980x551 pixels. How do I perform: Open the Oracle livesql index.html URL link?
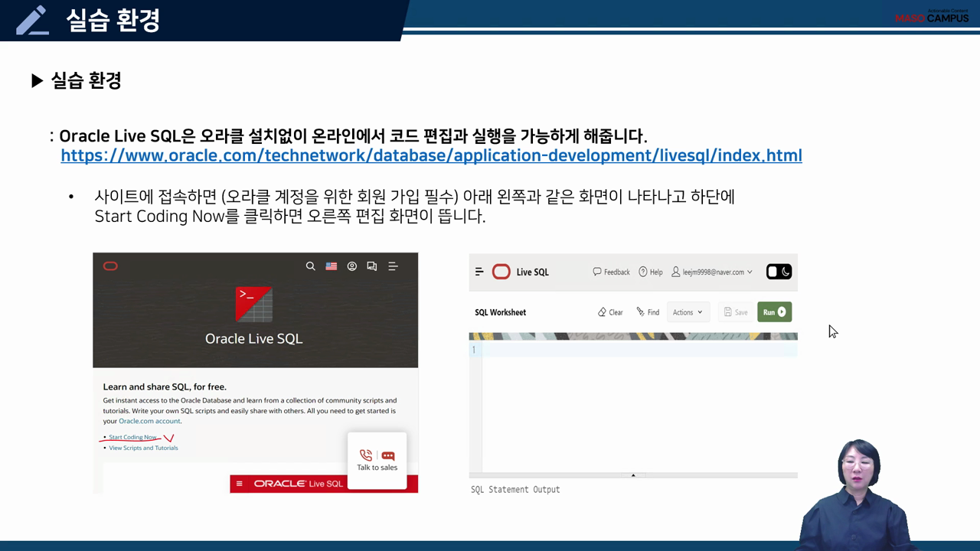[x=431, y=155]
